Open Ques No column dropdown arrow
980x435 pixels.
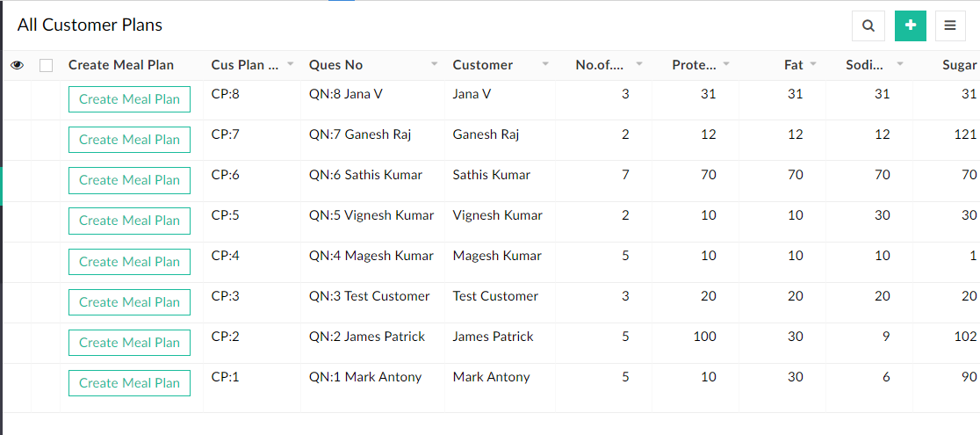(434, 64)
